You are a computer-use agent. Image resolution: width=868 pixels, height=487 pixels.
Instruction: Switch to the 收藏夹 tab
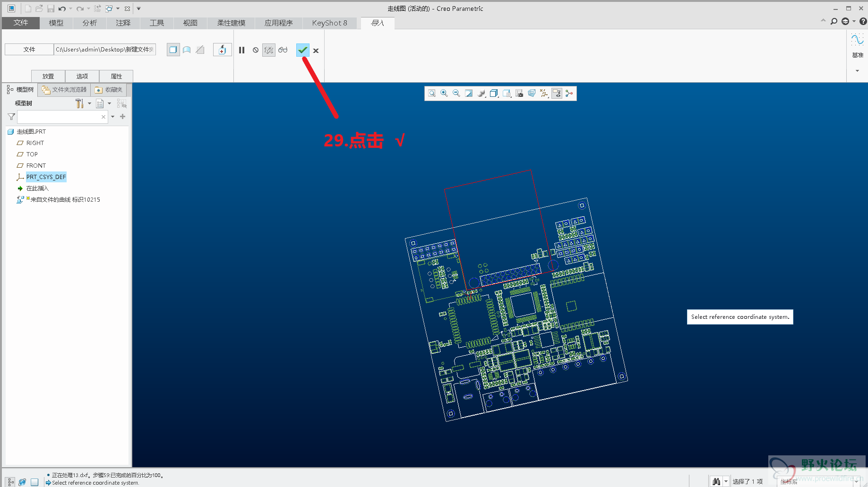click(109, 90)
